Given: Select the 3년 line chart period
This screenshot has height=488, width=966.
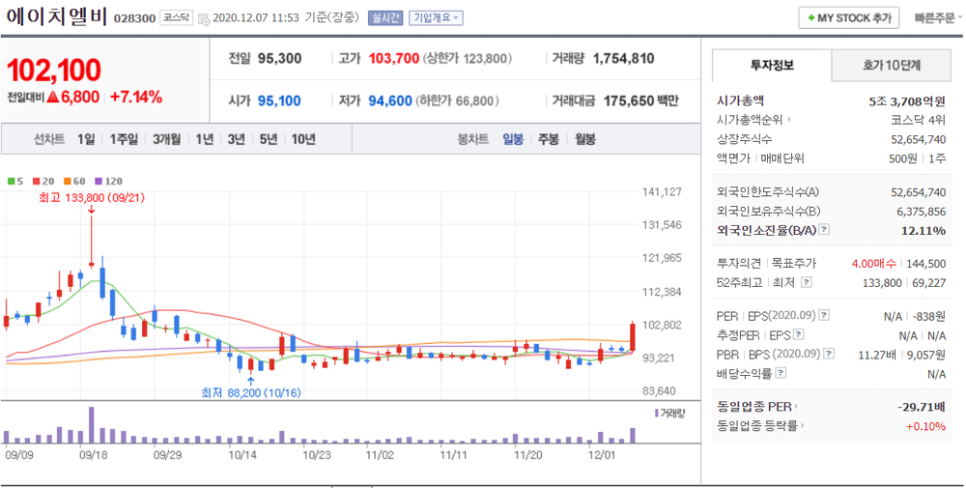Looking at the screenshot, I should (x=236, y=139).
